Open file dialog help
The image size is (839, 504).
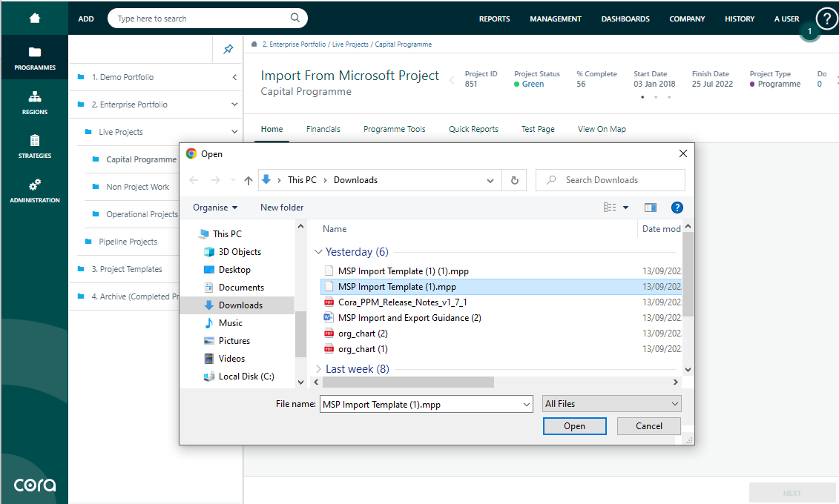pyautogui.click(x=677, y=208)
